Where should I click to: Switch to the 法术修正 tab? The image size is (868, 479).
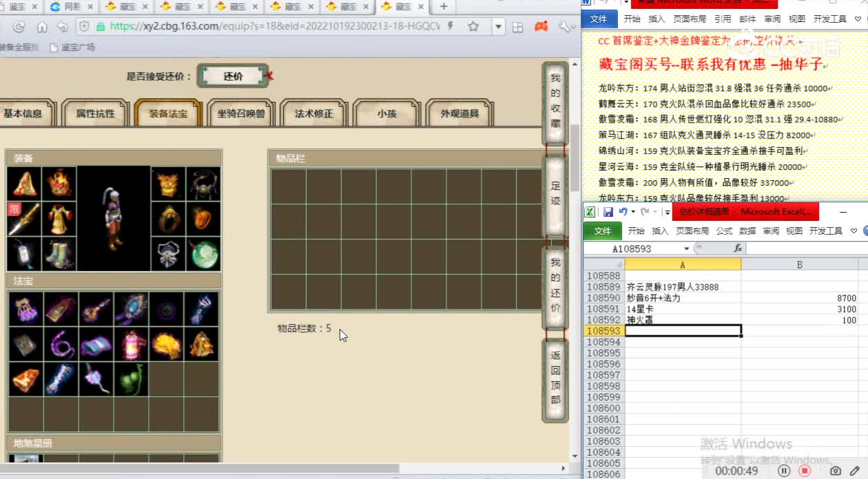(314, 114)
